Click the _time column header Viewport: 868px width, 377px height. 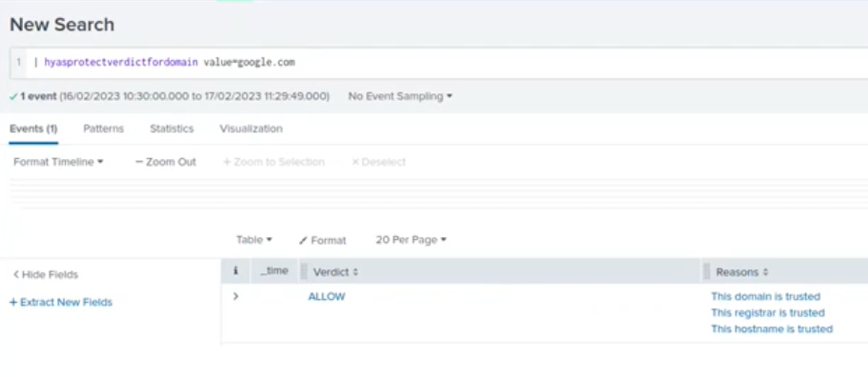274,271
